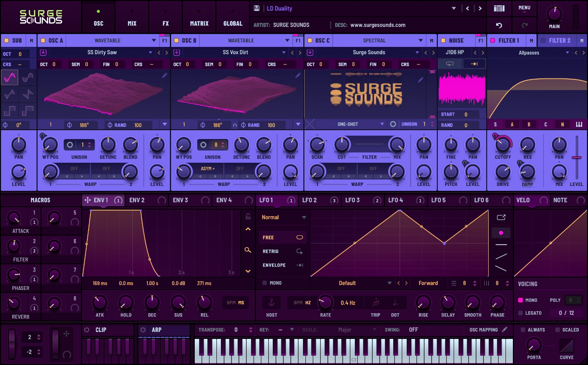
Task: Route OSC A to F1 filter
Action: 165,40
